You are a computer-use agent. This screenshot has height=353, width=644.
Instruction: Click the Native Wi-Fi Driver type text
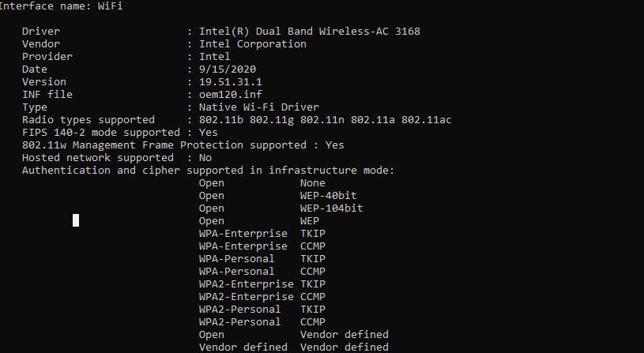click(259, 107)
